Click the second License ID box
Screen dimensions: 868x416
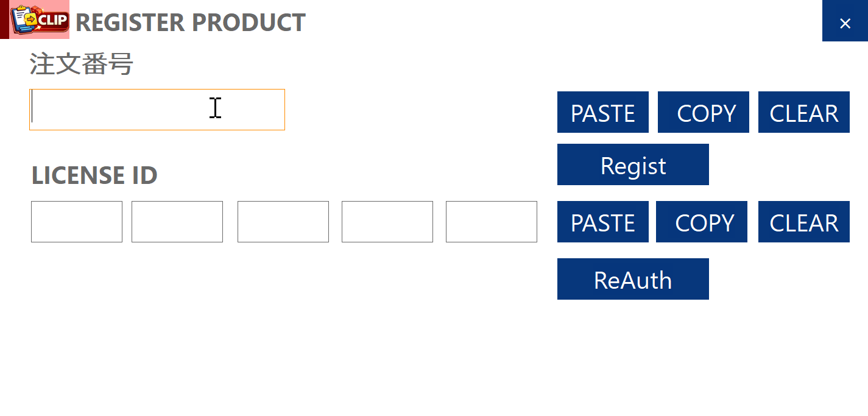click(177, 222)
